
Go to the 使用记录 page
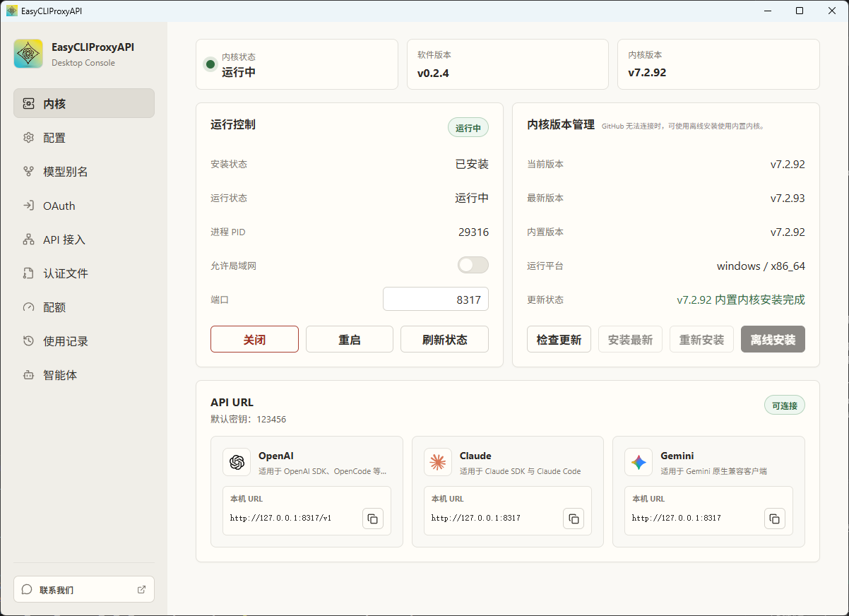point(84,341)
